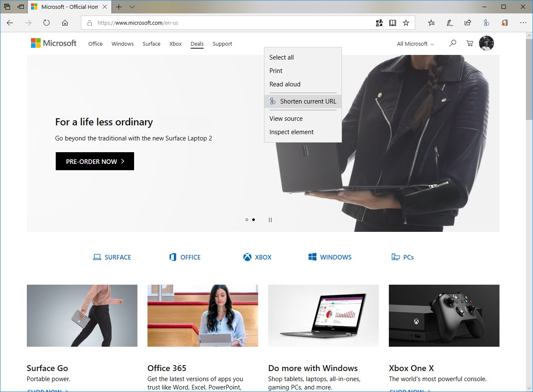Image resolution: width=533 pixels, height=392 pixels.
Task: Choose View source in context menu
Action: [303, 119]
